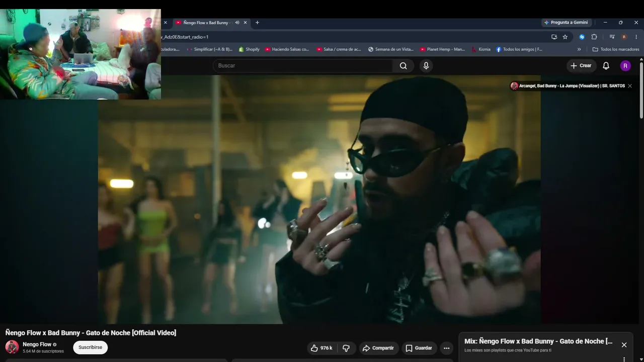
Task: Open YouTube notifications bell
Action: pos(606,66)
